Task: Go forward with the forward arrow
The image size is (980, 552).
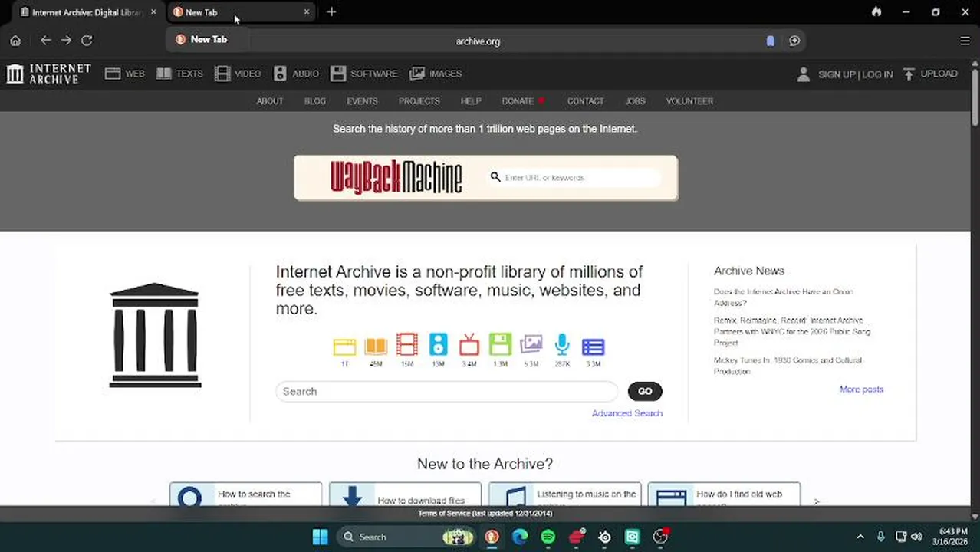Action: [67, 41]
